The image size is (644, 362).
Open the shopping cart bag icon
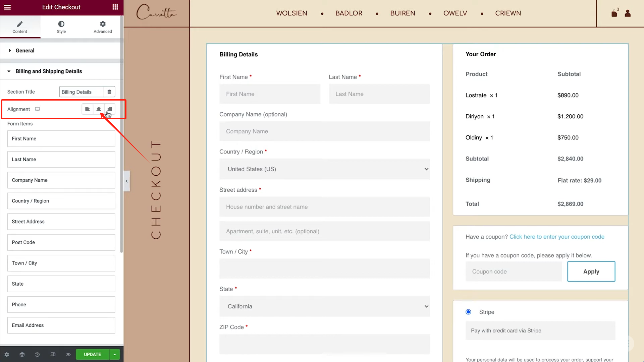coord(614,13)
